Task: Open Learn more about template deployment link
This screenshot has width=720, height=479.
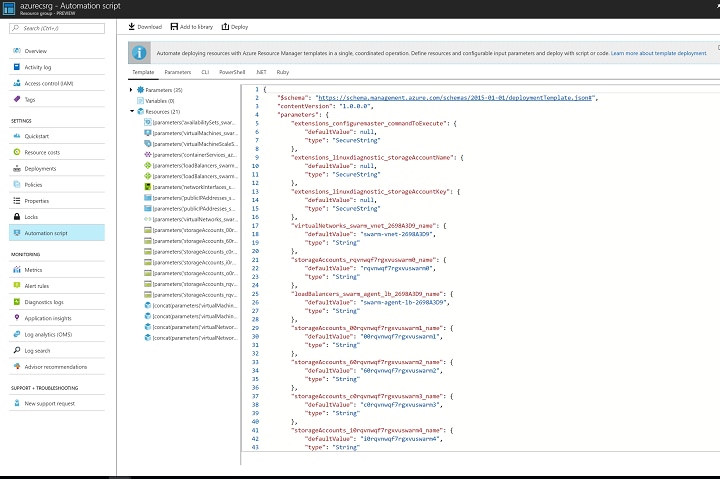Action: point(658,53)
